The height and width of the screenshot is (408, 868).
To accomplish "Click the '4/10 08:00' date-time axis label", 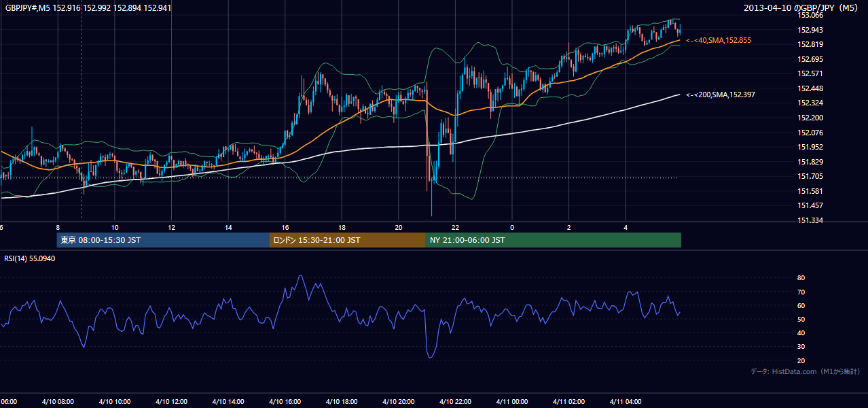I will click(x=58, y=402).
